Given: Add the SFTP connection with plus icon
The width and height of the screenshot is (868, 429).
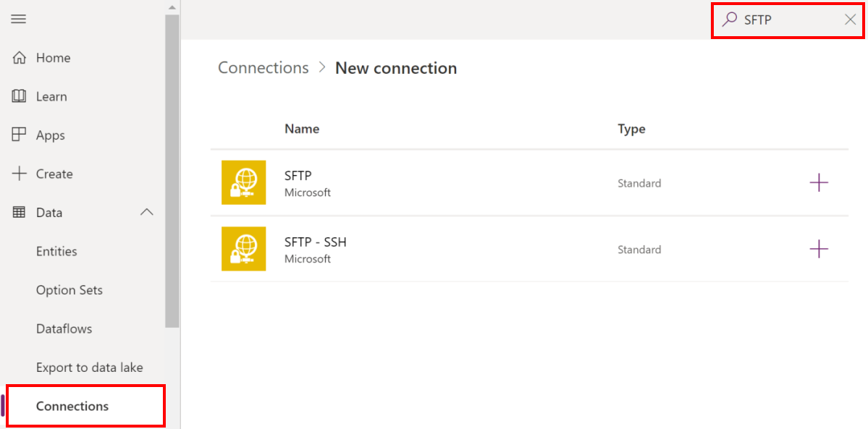Looking at the screenshot, I should [819, 183].
